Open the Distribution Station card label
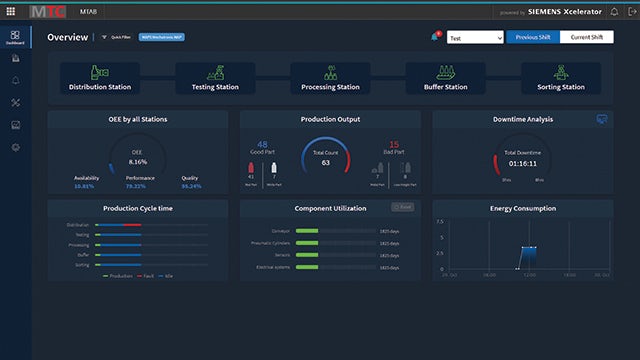This screenshot has height=360, width=640. click(100, 87)
